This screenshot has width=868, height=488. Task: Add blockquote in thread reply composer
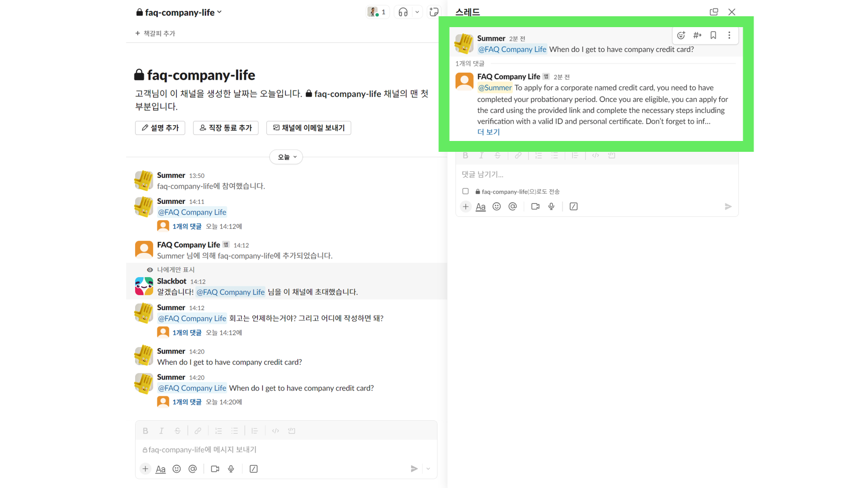point(575,156)
